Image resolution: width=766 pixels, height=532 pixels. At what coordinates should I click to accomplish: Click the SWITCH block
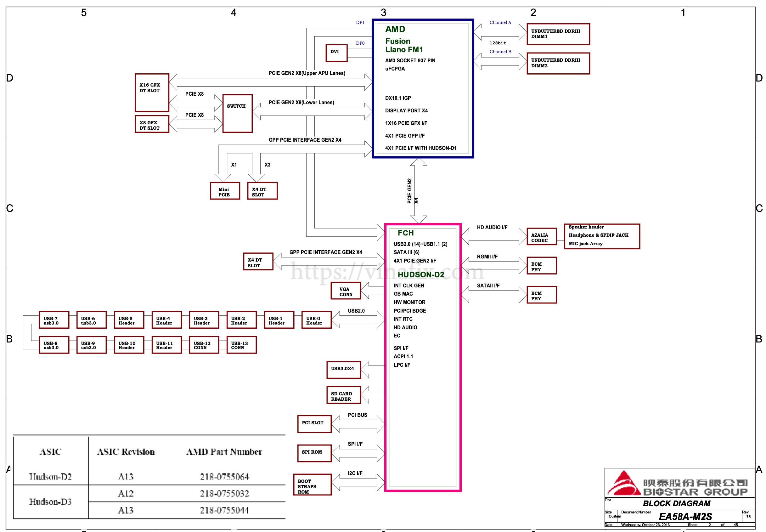click(237, 113)
